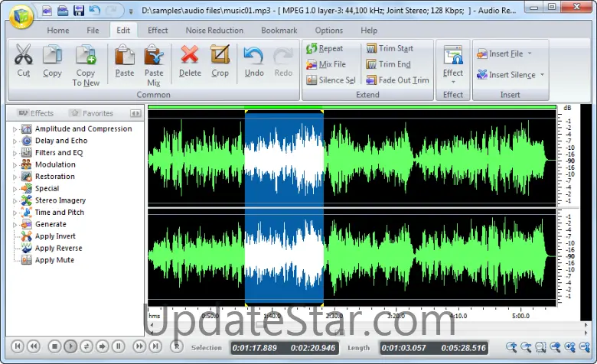The height and width of the screenshot is (364, 597).
Task: Select the Favorites panel tab
Action: (93, 113)
